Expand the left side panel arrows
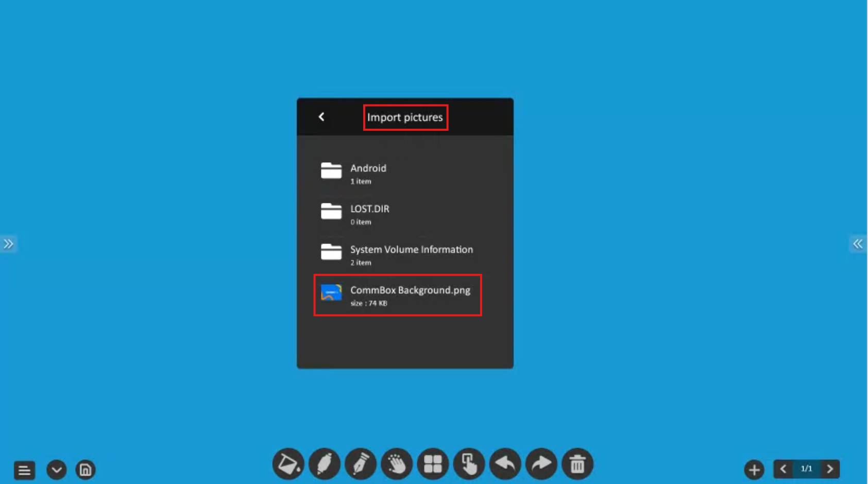Screen dimensions: 868x484 pyautogui.click(x=8, y=244)
